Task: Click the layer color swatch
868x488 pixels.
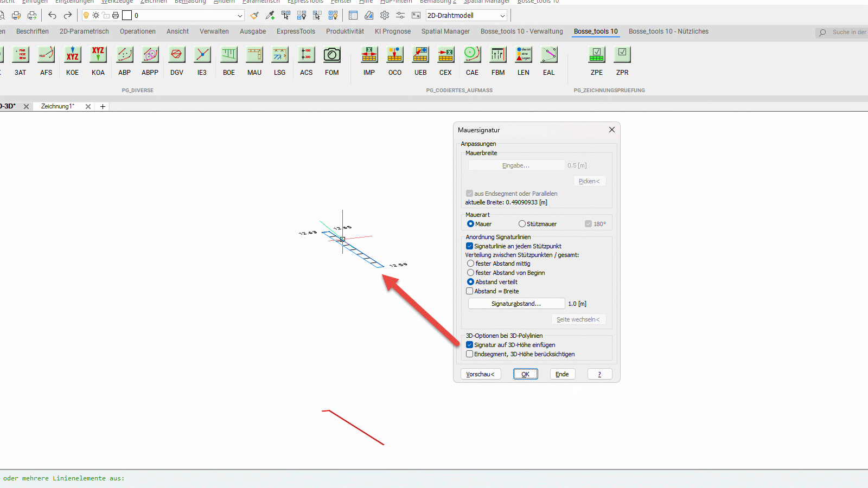Action: coord(127,15)
